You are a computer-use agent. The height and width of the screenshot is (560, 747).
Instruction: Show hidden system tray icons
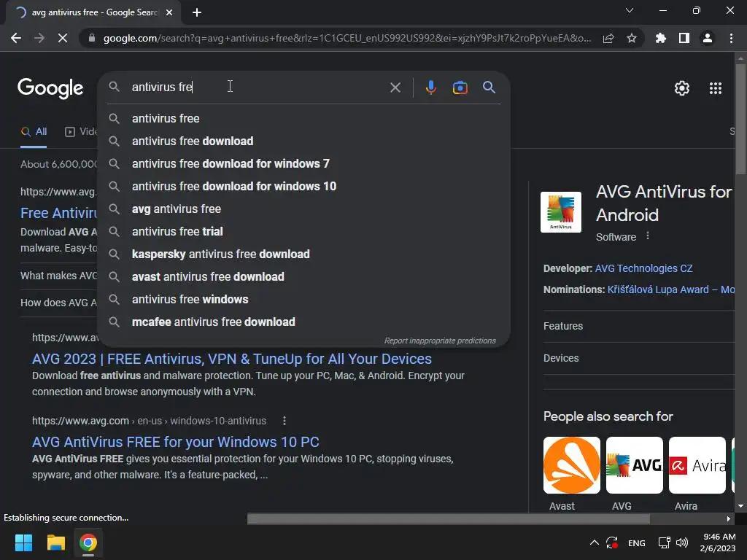594,542
